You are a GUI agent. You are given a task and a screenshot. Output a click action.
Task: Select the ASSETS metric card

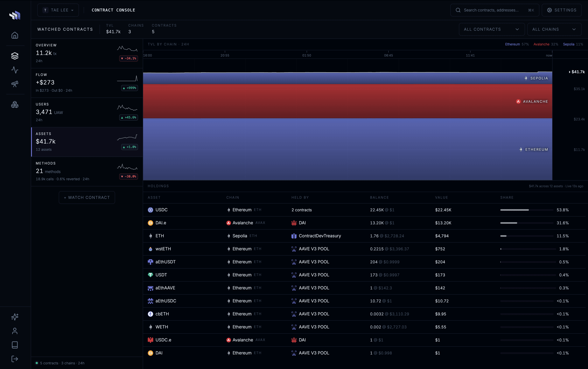(x=87, y=142)
